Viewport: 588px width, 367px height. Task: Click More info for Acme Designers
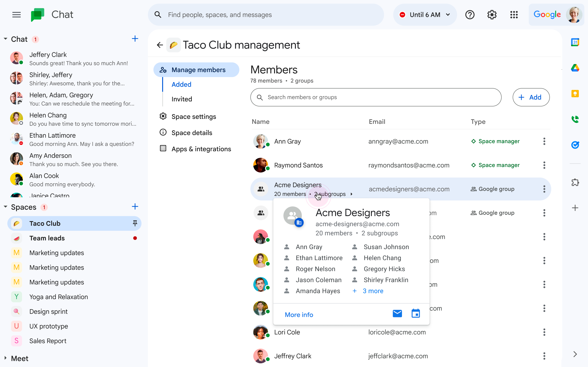pos(299,314)
